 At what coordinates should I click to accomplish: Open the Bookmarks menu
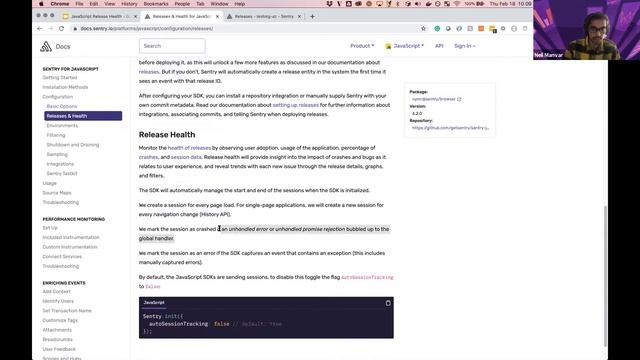point(156,4)
